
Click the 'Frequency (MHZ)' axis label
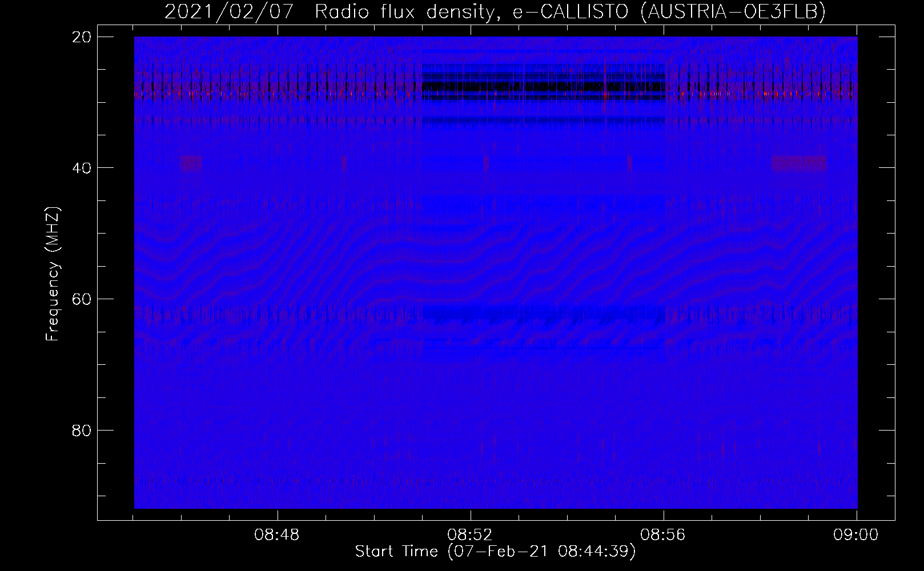click(x=53, y=275)
